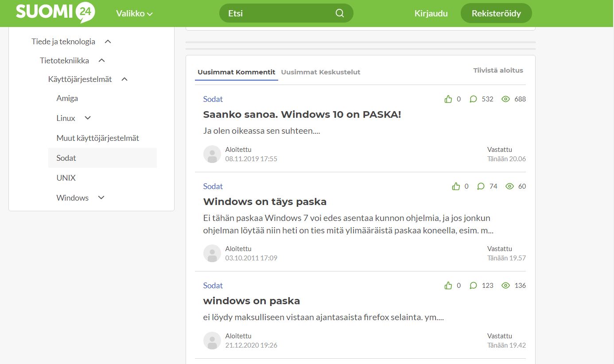Click excerpt starting 'Ei tähän paskaa Windows 7'
This screenshot has width=614, height=364.
(x=348, y=225)
